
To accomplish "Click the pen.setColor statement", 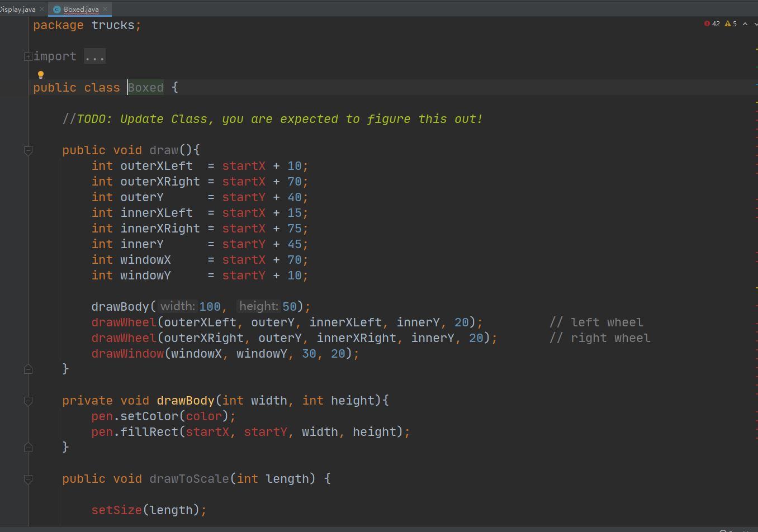I will pos(164,416).
